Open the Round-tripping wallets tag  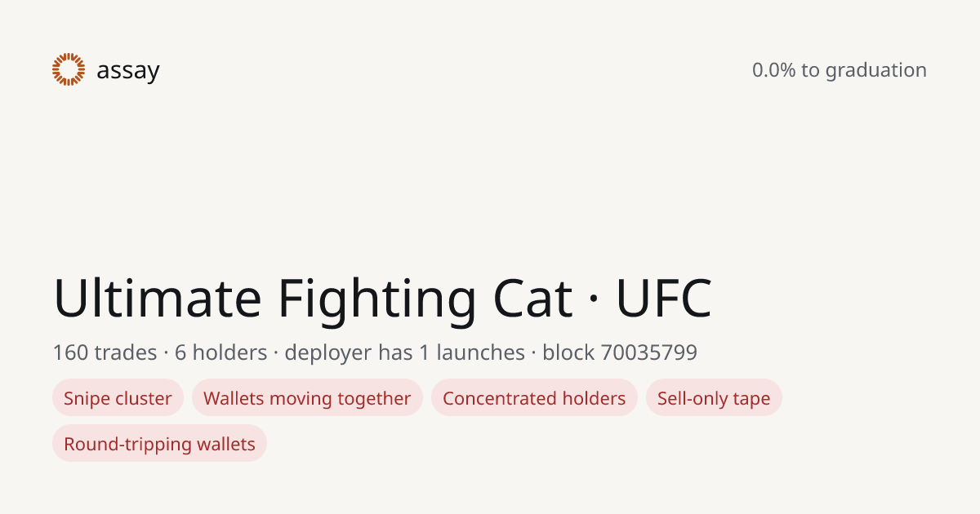[x=160, y=444]
